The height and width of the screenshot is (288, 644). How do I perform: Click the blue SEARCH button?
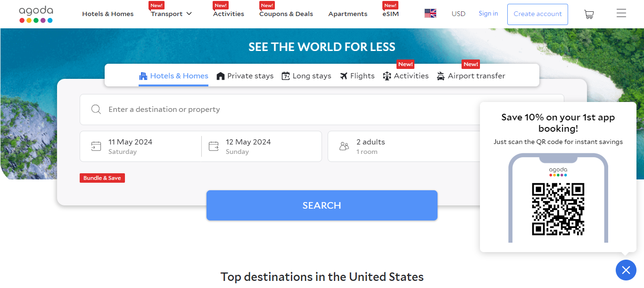pyautogui.click(x=322, y=205)
